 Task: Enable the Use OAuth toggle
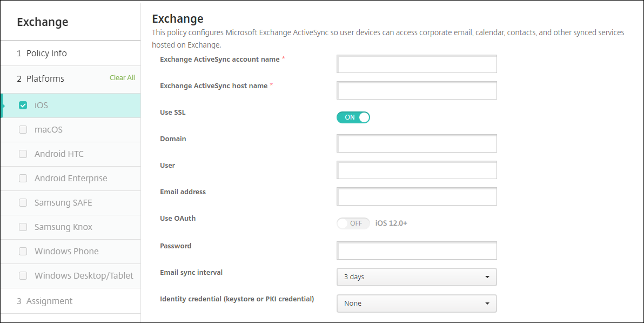[353, 223]
